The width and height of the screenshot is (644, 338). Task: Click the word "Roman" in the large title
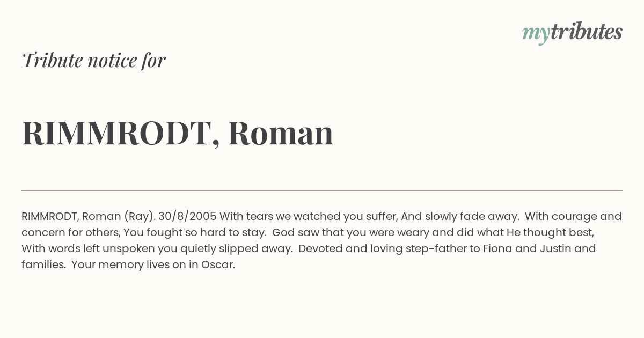pyautogui.click(x=281, y=133)
